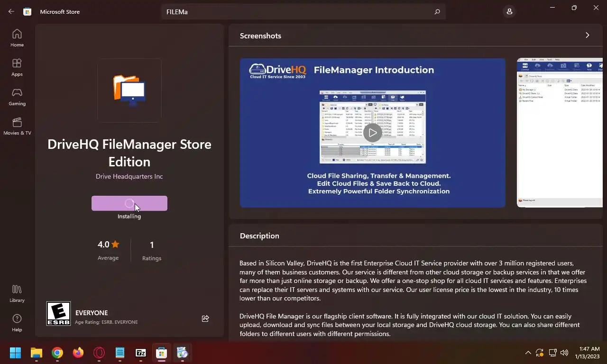The height and width of the screenshot is (364, 607).
Task: Click the ESRB Everyone rating badge
Action: (58, 313)
